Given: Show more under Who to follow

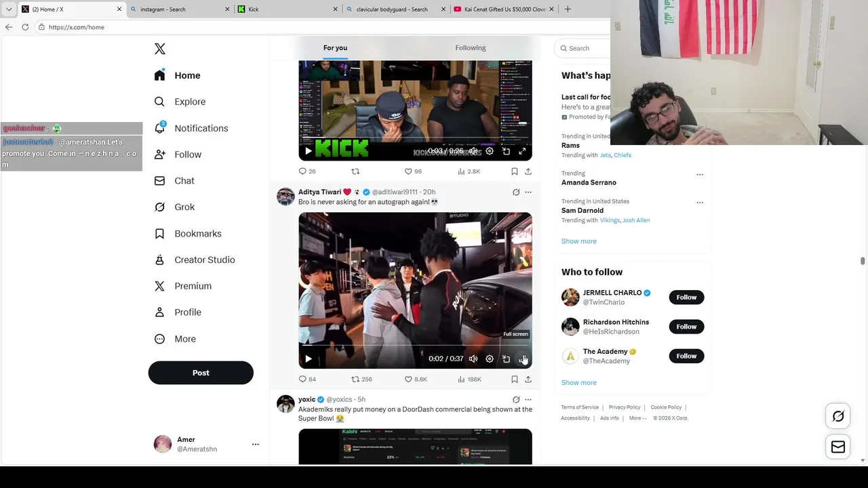Looking at the screenshot, I should point(579,382).
